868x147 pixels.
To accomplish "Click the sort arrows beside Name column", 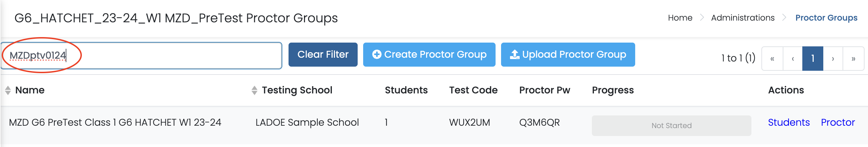I will 8,90.
